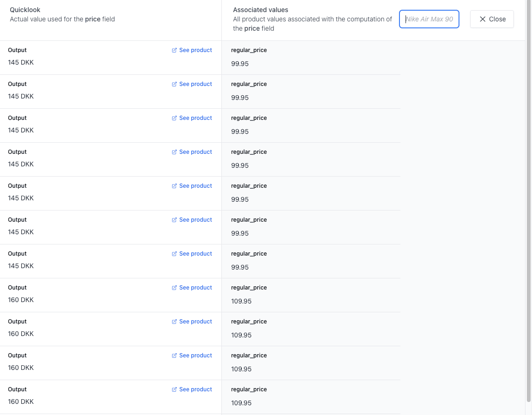Click the external link icon beside the second 145 DKK output
Image resolution: width=532 pixels, height=415 pixels.
pyautogui.click(x=174, y=84)
